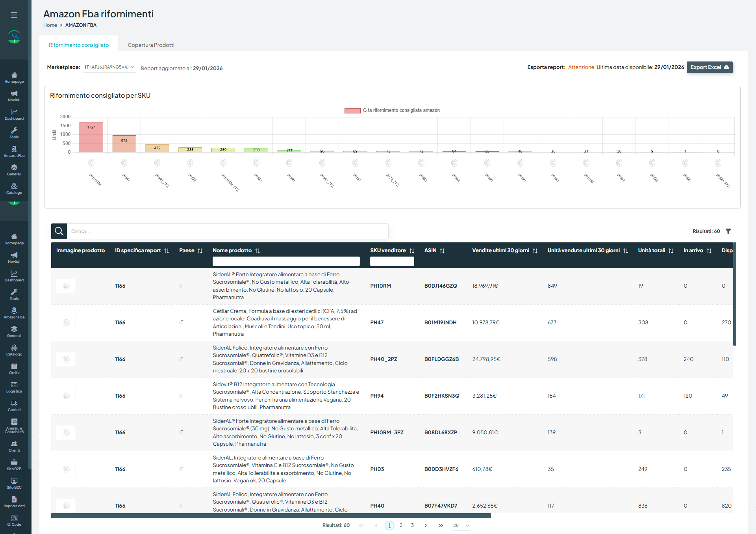Image resolution: width=756 pixels, height=534 pixels.
Task: Select the Rifornimento consigliato tab
Action: pos(78,45)
